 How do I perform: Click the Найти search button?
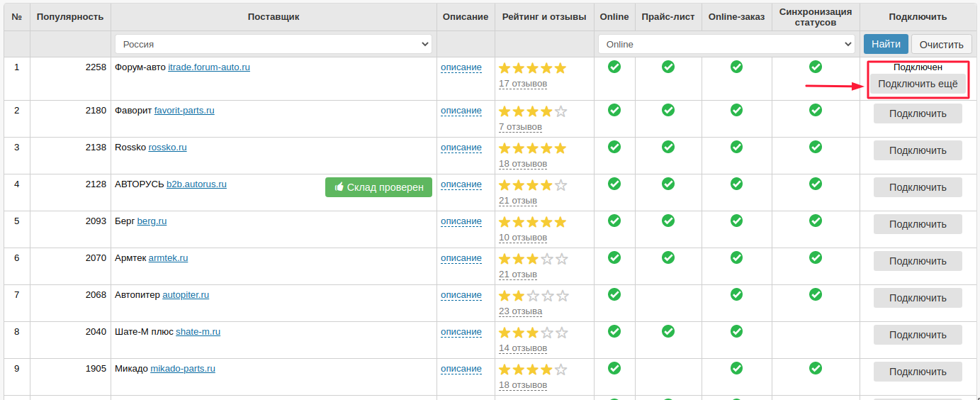pyautogui.click(x=886, y=44)
